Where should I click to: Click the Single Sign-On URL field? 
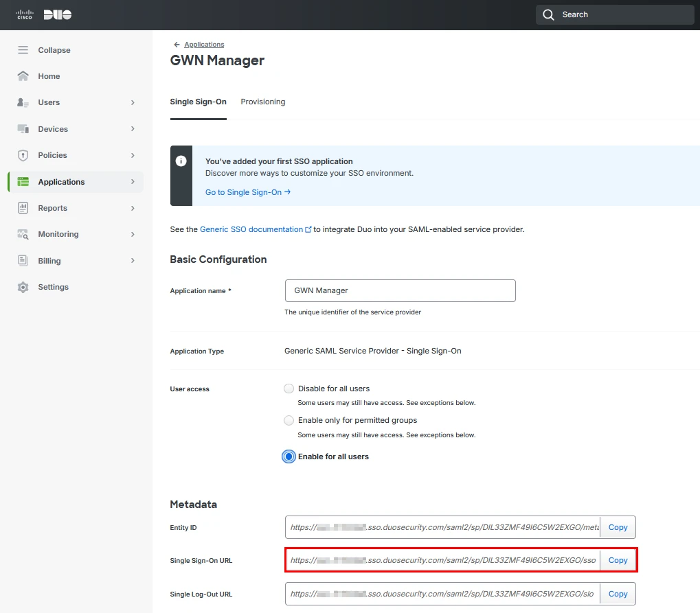(x=442, y=560)
